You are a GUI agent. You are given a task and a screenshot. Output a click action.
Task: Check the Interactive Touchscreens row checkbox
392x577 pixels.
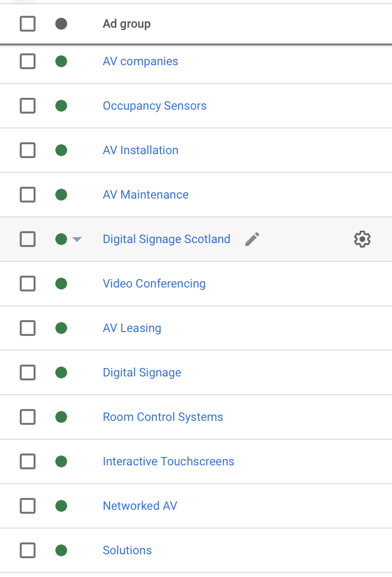click(x=28, y=461)
